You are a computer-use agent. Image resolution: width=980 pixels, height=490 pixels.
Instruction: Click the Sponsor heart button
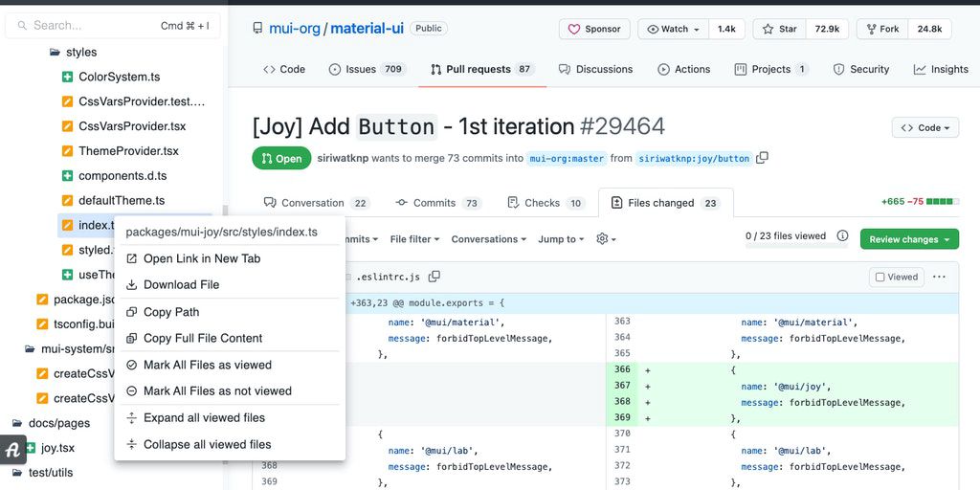pos(594,29)
